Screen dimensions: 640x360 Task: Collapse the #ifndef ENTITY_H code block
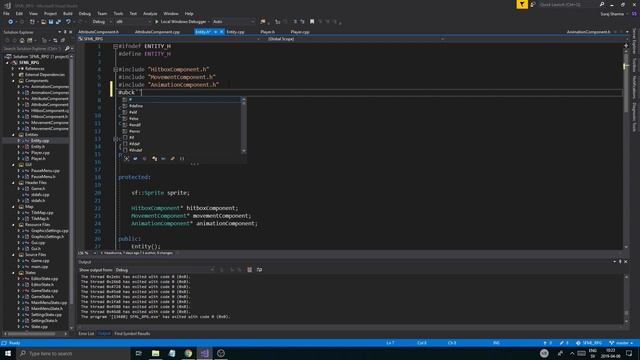coord(116,46)
